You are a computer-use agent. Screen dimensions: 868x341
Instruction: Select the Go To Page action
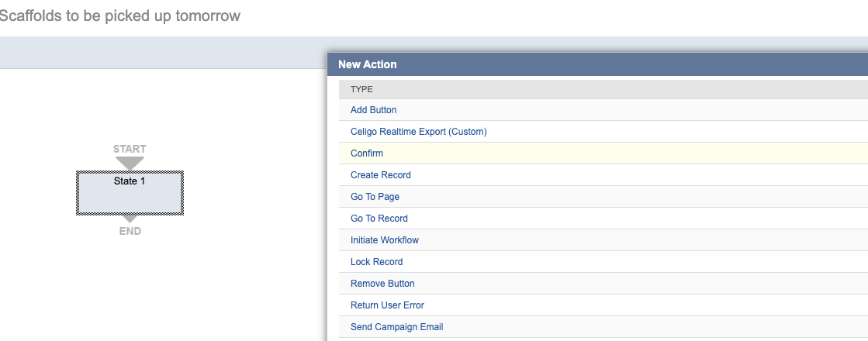(x=375, y=197)
